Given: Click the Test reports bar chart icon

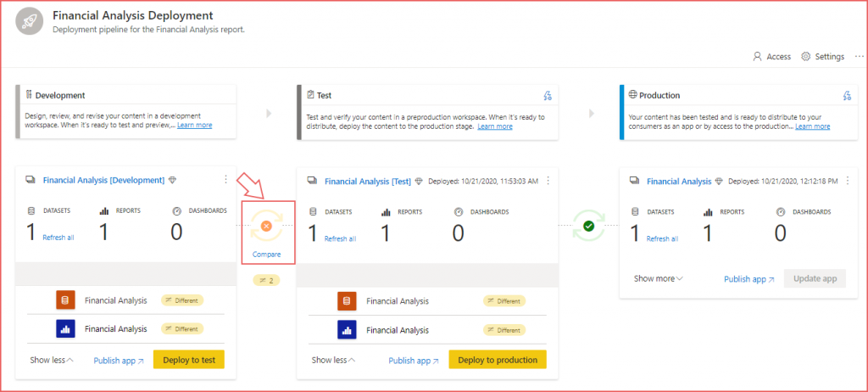Looking at the screenshot, I should [x=386, y=212].
